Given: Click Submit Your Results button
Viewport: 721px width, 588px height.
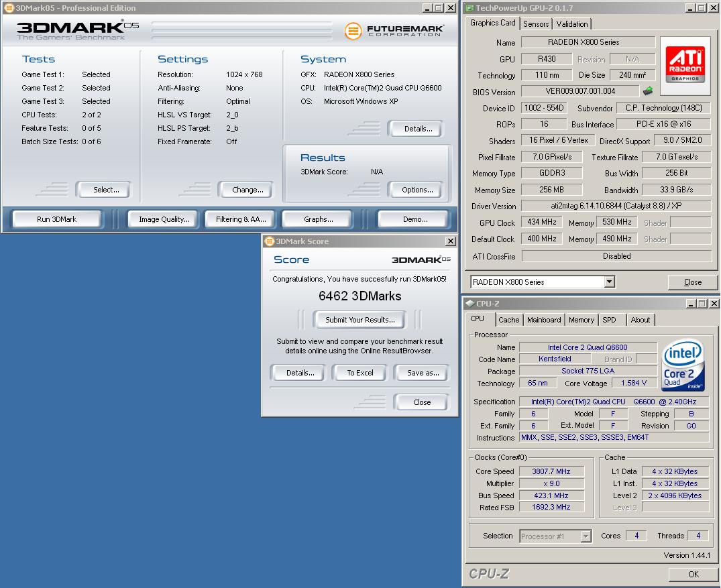Looking at the screenshot, I should click(x=359, y=320).
